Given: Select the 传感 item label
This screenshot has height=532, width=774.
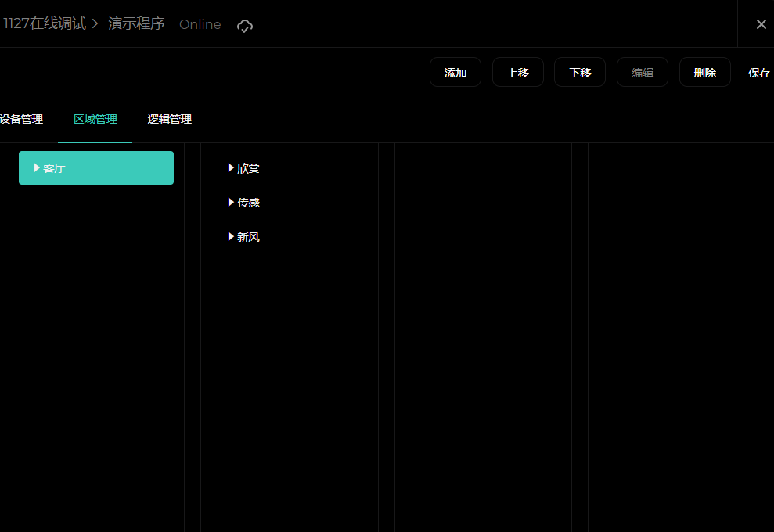Looking at the screenshot, I should coord(248,203).
